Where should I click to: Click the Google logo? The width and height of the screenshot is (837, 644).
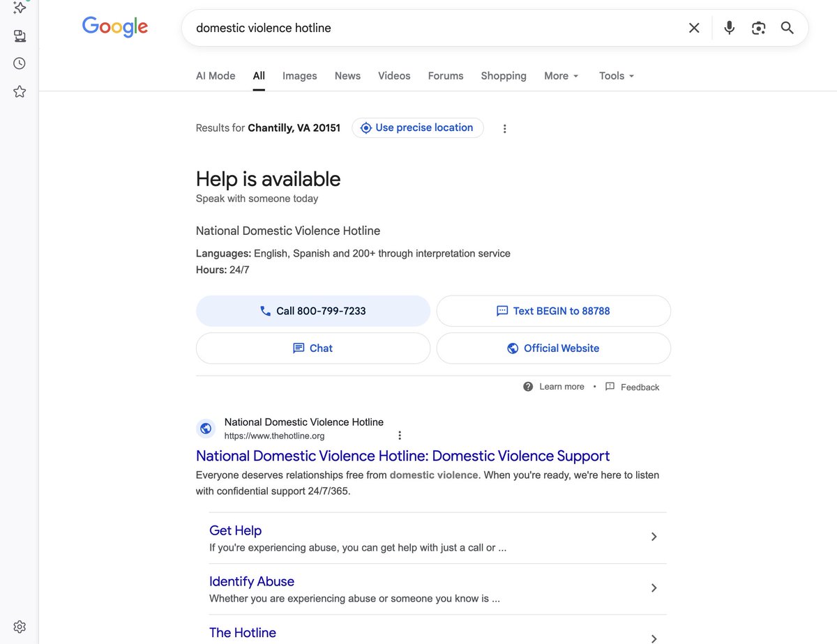point(115,27)
